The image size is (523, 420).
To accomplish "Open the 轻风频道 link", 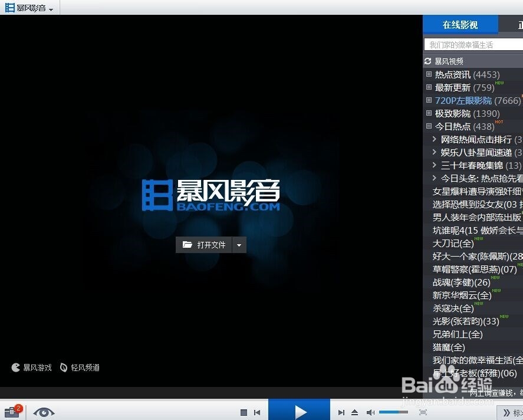I will pyautogui.click(x=85, y=367).
